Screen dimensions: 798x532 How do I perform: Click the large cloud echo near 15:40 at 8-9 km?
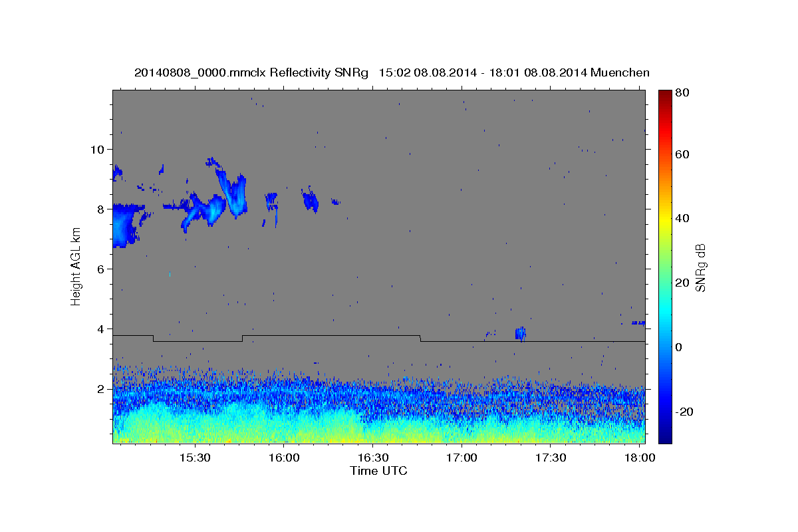tap(232, 193)
